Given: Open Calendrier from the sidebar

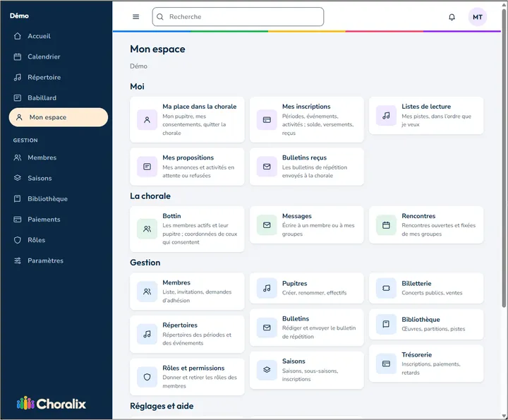Looking at the screenshot, I should (44, 56).
